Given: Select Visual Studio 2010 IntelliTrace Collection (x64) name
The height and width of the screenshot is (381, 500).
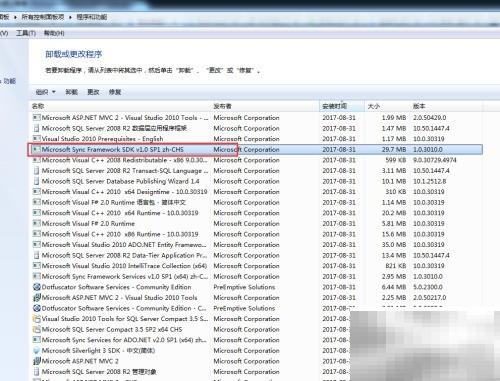Looking at the screenshot, I should tap(124, 266).
